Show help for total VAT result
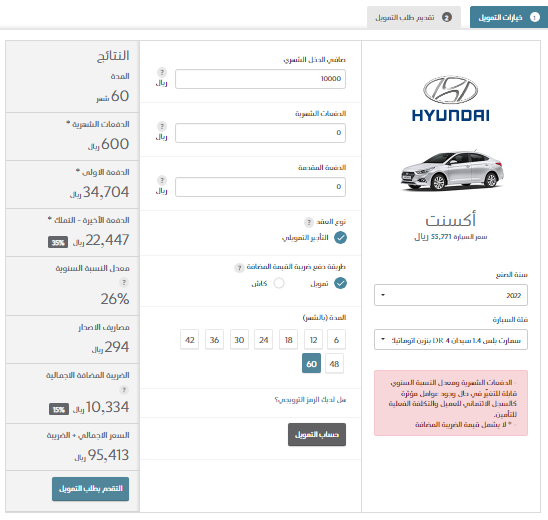 (124, 390)
